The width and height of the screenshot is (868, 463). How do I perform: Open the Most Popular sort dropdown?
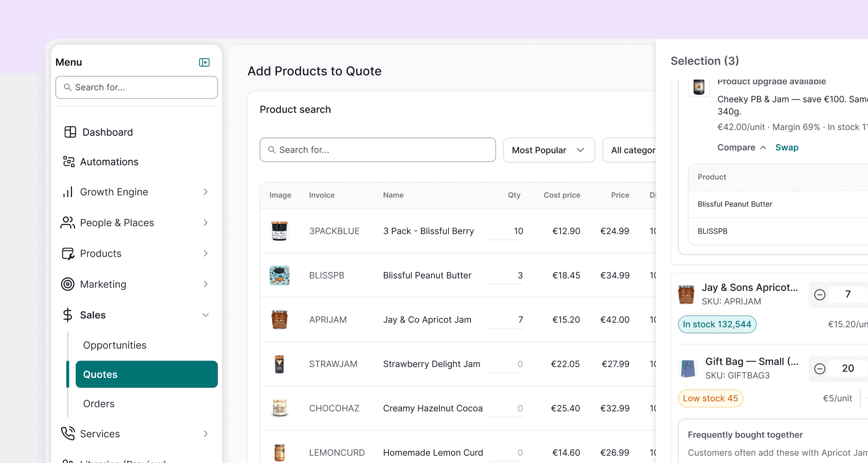click(x=549, y=150)
